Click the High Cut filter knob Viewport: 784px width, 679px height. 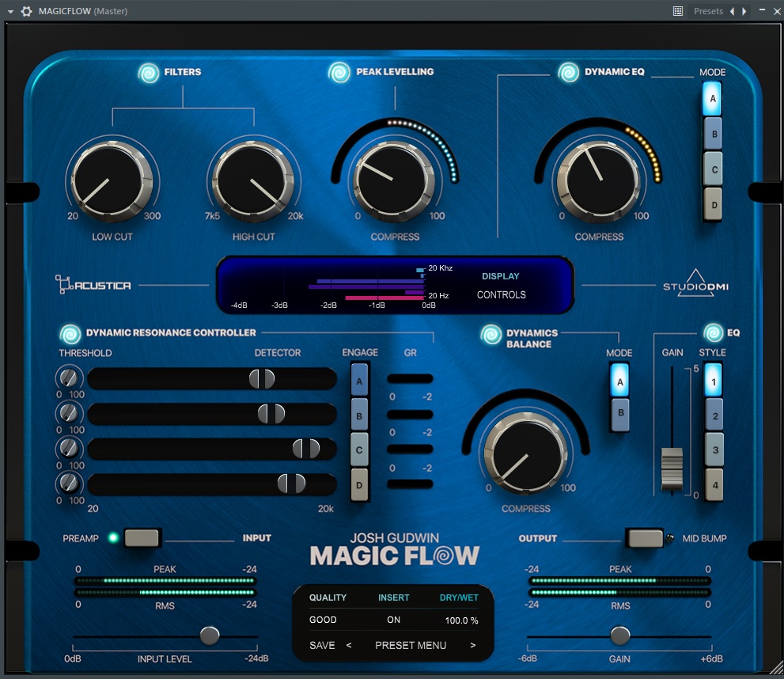tap(253, 181)
